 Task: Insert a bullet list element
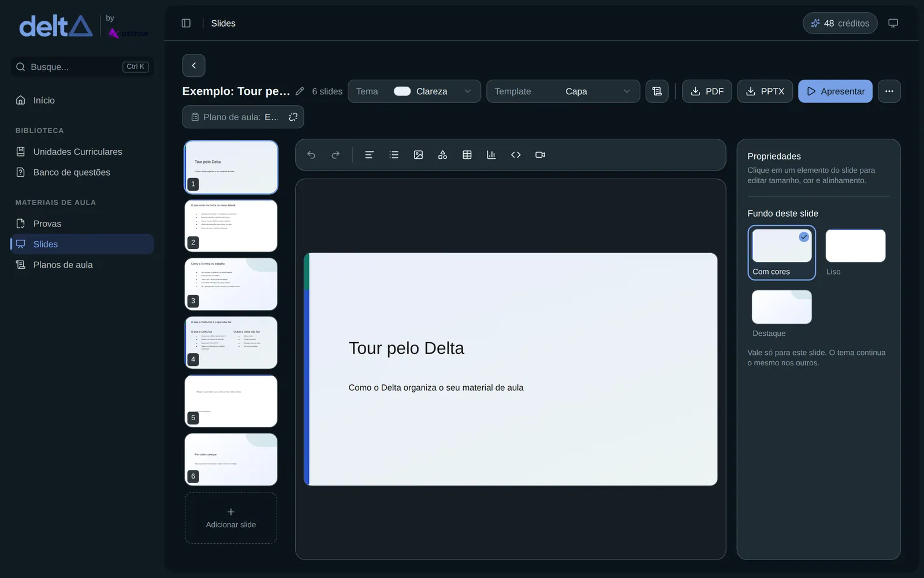pyautogui.click(x=394, y=155)
